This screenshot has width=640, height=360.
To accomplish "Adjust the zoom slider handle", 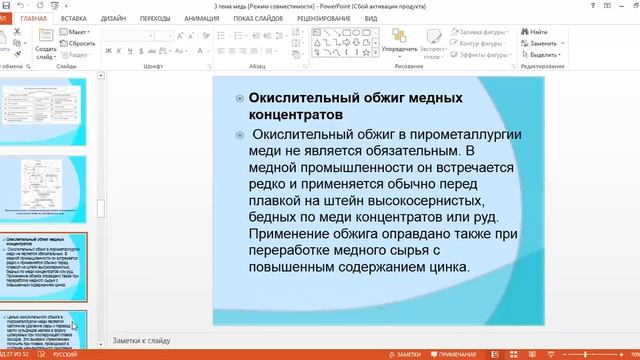I will 586,354.
